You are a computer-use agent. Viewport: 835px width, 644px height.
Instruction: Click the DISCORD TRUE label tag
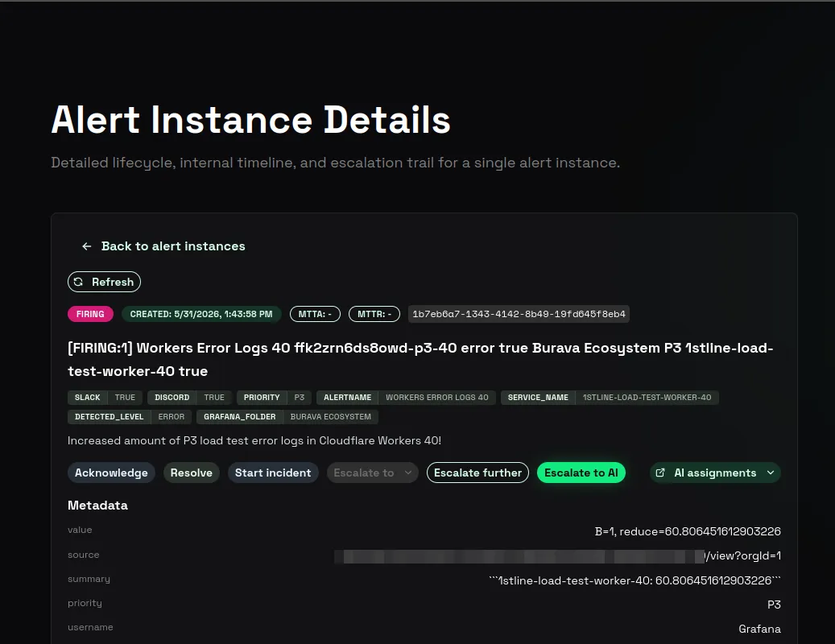point(189,398)
